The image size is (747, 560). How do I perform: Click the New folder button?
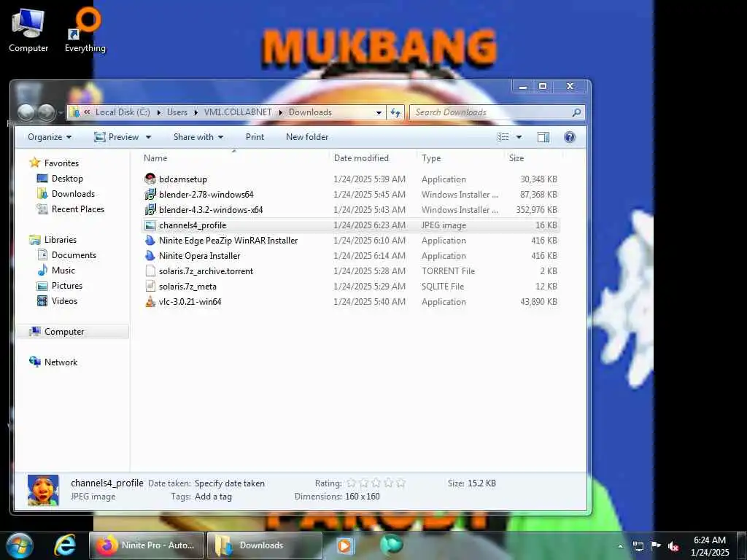click(307, 137)
